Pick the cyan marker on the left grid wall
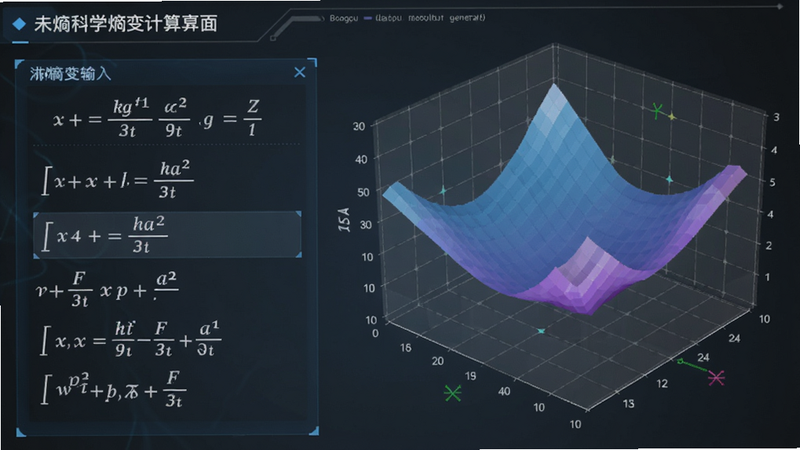The image size is (800, 450). tap(443, 191)
